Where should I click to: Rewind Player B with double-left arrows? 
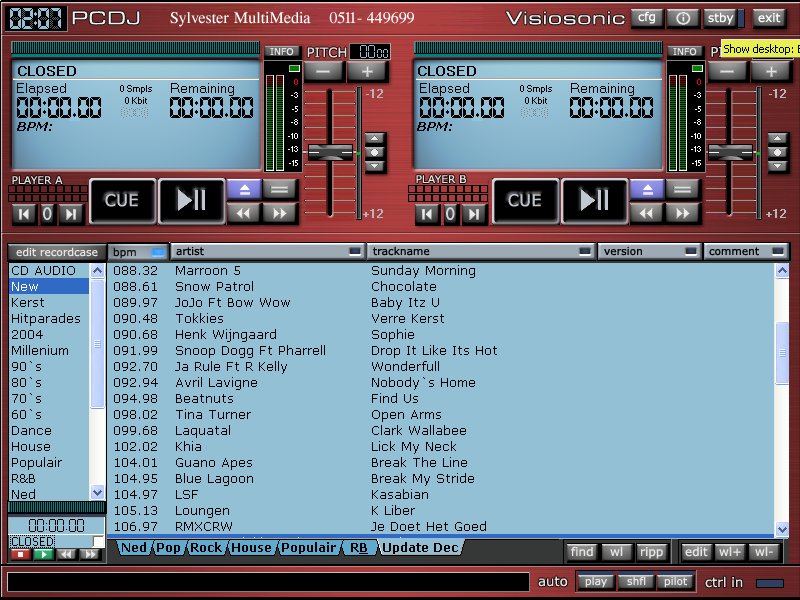click(646, 213)
